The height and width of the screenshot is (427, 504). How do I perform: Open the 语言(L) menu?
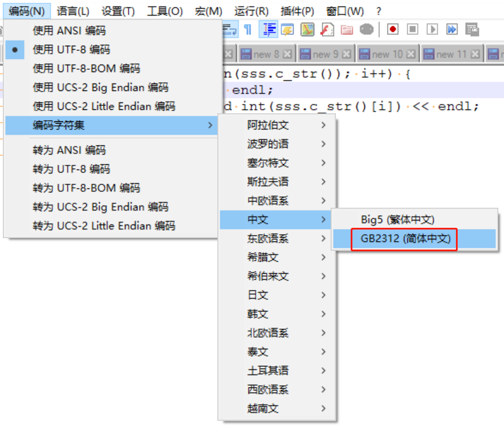[x=73, y=11]
